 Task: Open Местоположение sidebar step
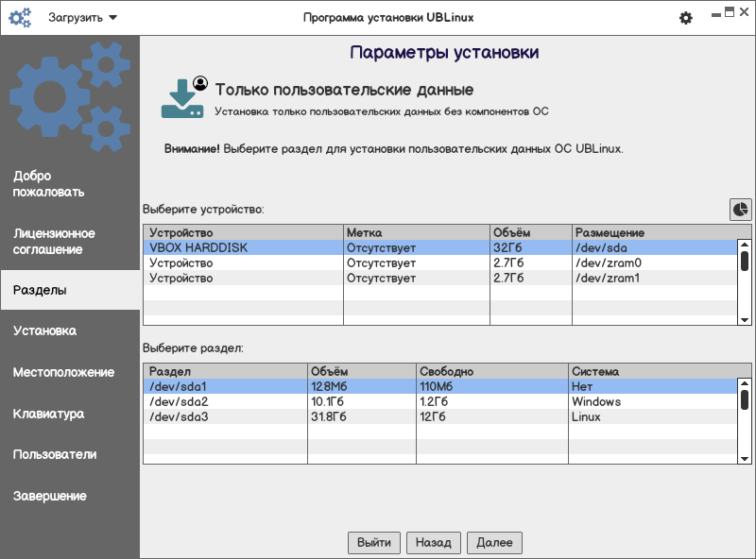(x=70, y=372)
